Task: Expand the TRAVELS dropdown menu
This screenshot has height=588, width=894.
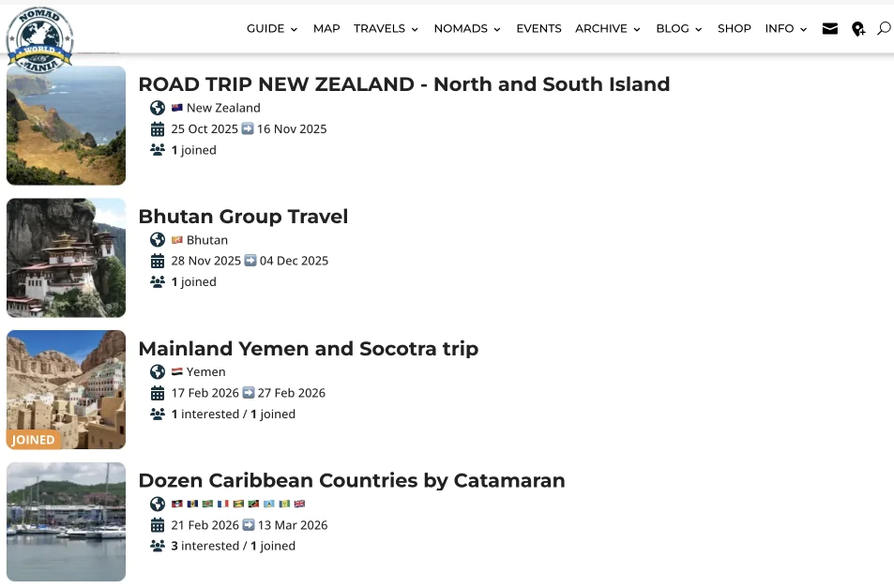Action: (x=386, y=29)
